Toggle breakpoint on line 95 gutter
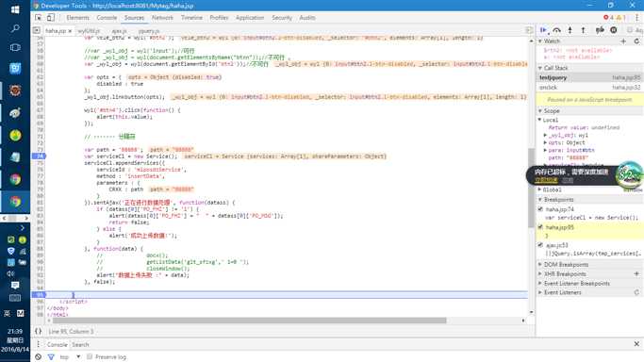The image size is (644, 362). 39,295
